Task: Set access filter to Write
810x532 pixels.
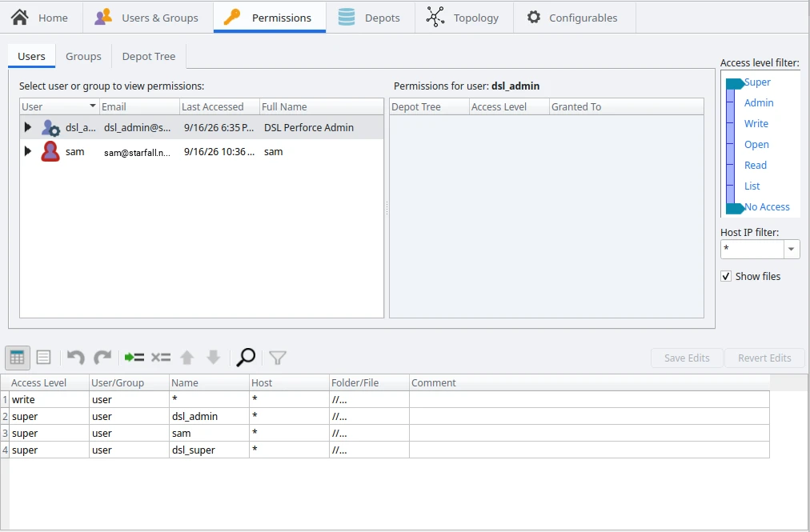Action: click(x=756, y=123)
